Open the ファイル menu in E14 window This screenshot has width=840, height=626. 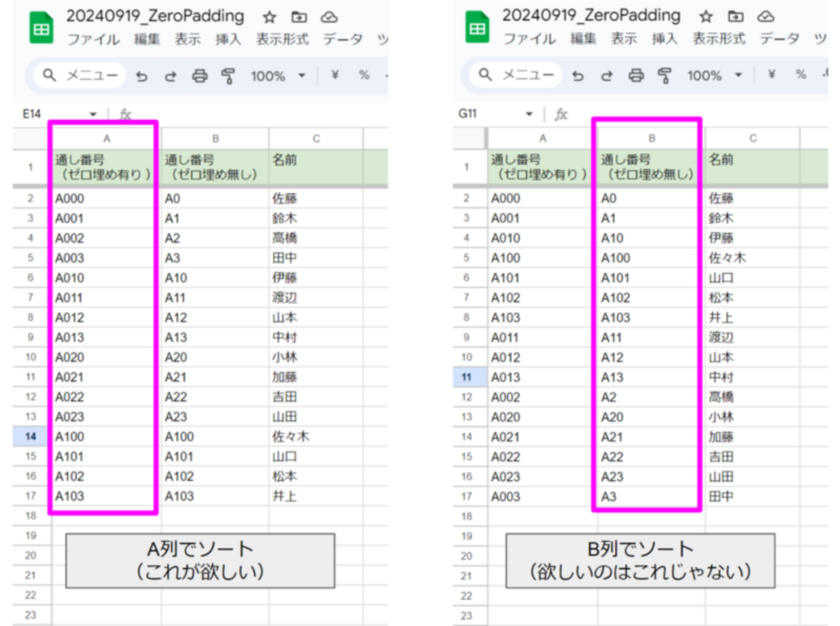(x=94, y=39)
